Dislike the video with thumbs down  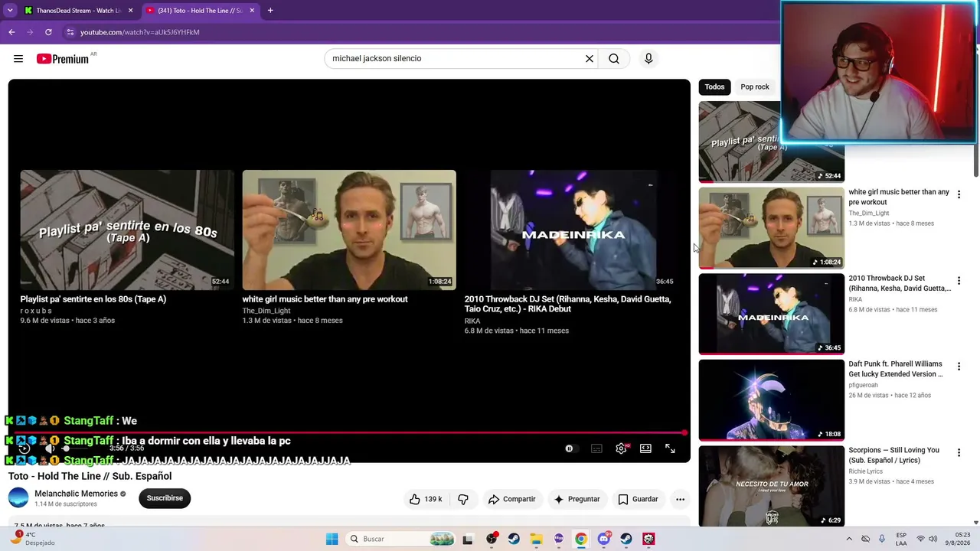click(x=463, y=499)
